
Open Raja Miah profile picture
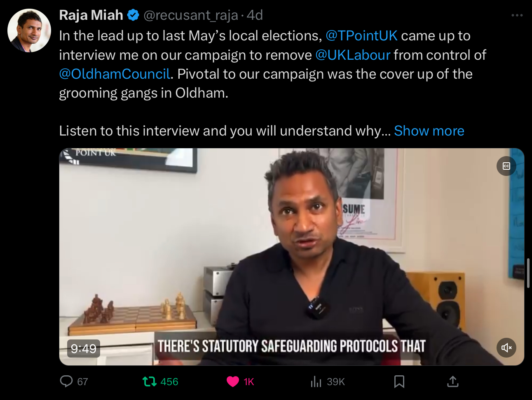[x=29, y=30]
